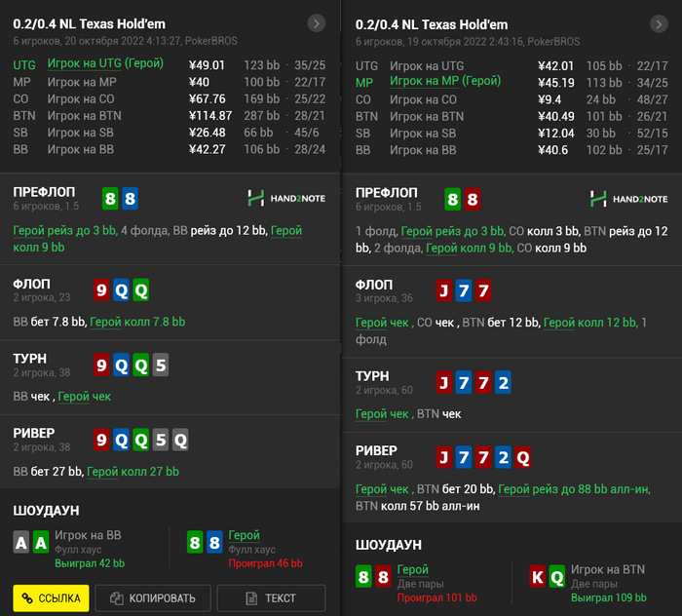Click red K card in right showdown

(x=538, y=577)
